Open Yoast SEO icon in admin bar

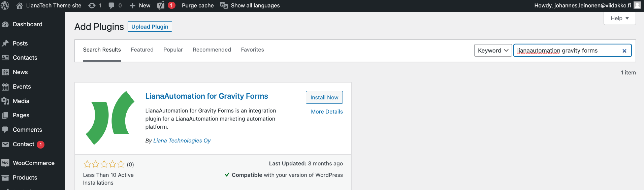coord(161,5)
